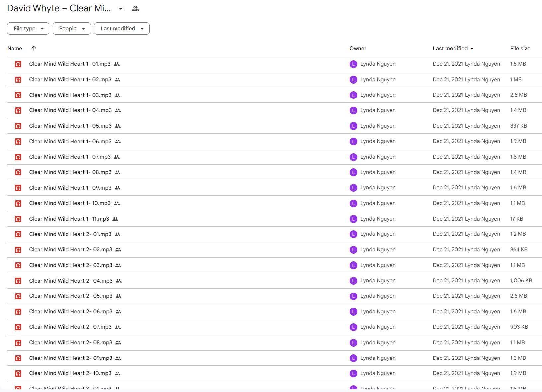Click the shared folder people icon beside title
This screenshot has height=392, width=542.
click(135, 9)
